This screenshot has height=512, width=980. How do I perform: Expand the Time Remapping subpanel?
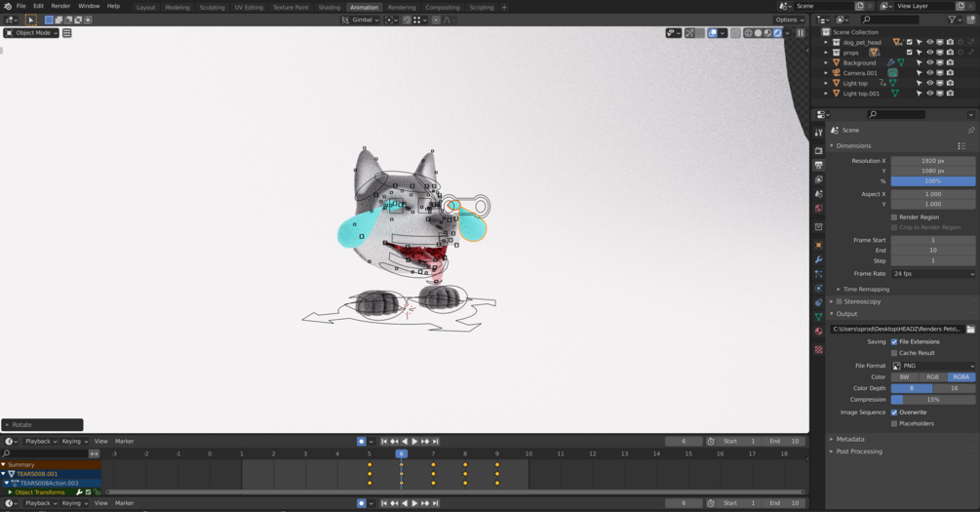[839, 290]
